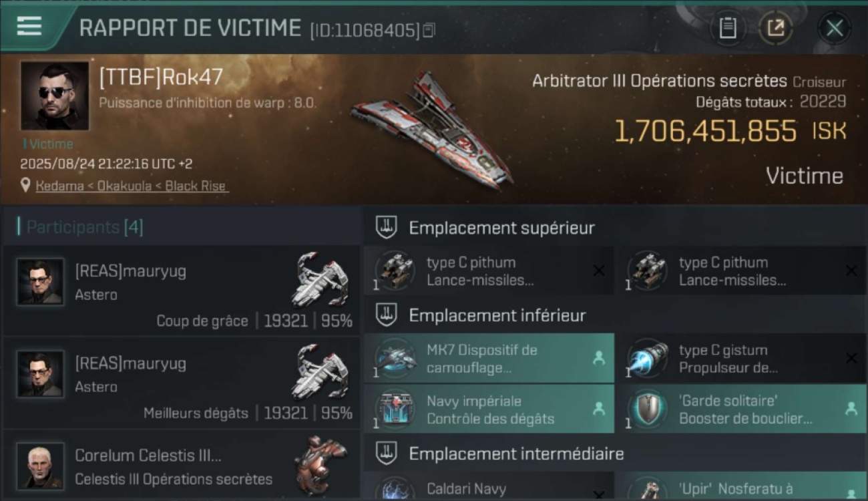Select type C gistum Propulseur item
868x501 pixels.
[741, 358]
